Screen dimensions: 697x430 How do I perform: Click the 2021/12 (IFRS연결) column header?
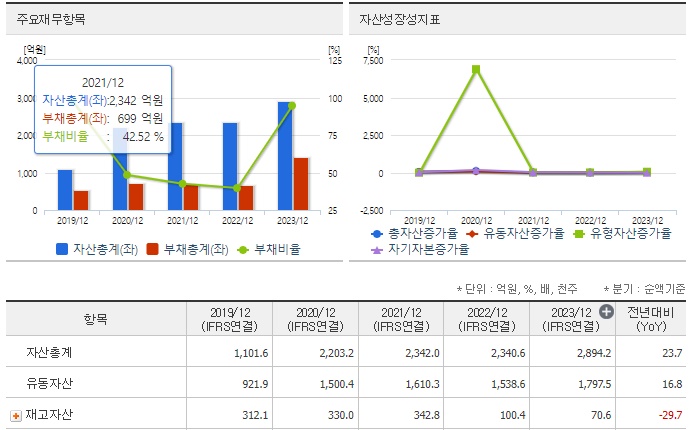pyautogui.click(x=401, y=319)
